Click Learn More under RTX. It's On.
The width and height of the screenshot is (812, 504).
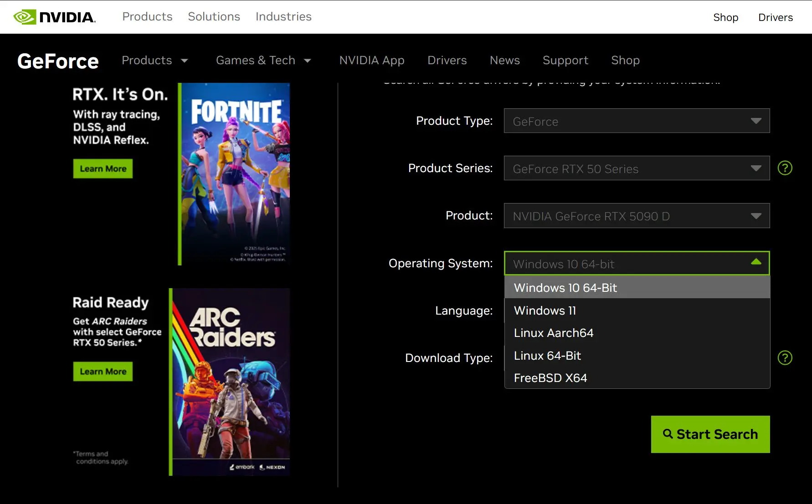click(103, 169)
